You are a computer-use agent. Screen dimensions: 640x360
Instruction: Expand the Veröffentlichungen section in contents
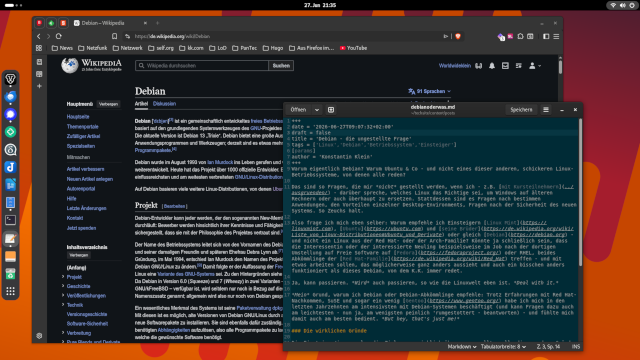63,296
